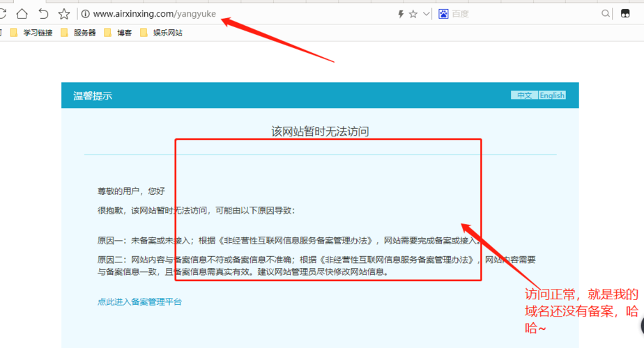Click the paragraph starting 原因一：未备案或未接入
This screenshot has height=348, width=644.
289,241
